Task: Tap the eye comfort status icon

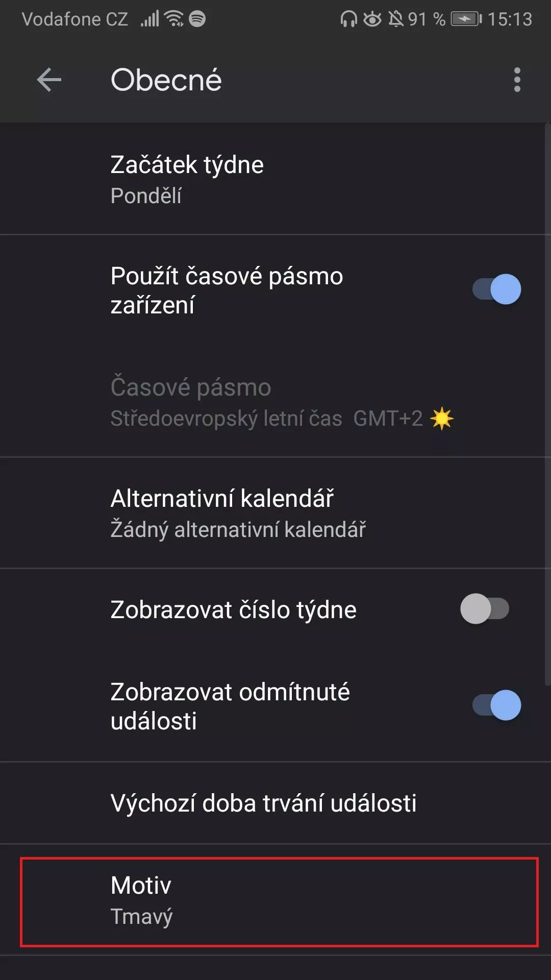Action: point(372,19)
